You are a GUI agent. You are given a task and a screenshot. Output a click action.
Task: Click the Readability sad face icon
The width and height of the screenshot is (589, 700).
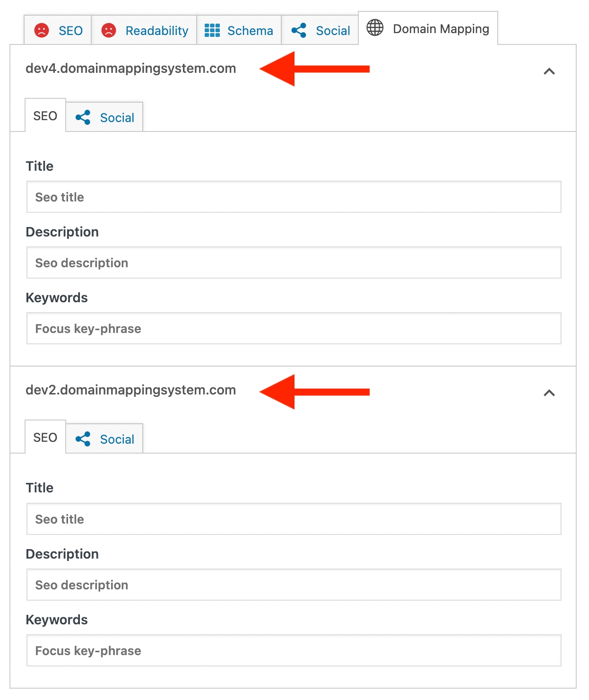(x=109, y=31)
